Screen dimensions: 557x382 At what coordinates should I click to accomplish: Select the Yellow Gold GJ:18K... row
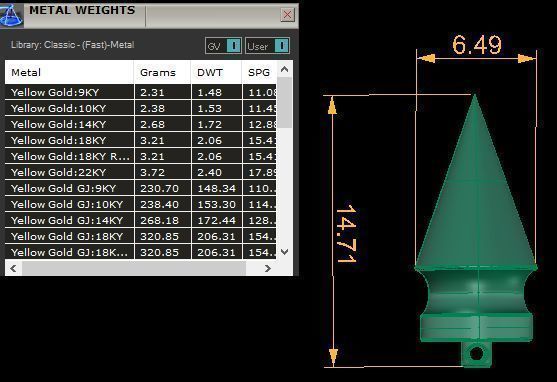[141, 252]
